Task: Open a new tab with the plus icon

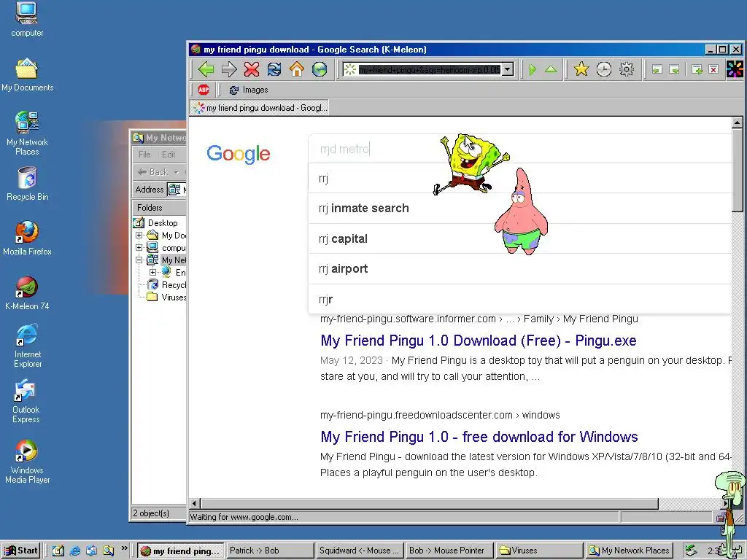Action: [697, 69]
